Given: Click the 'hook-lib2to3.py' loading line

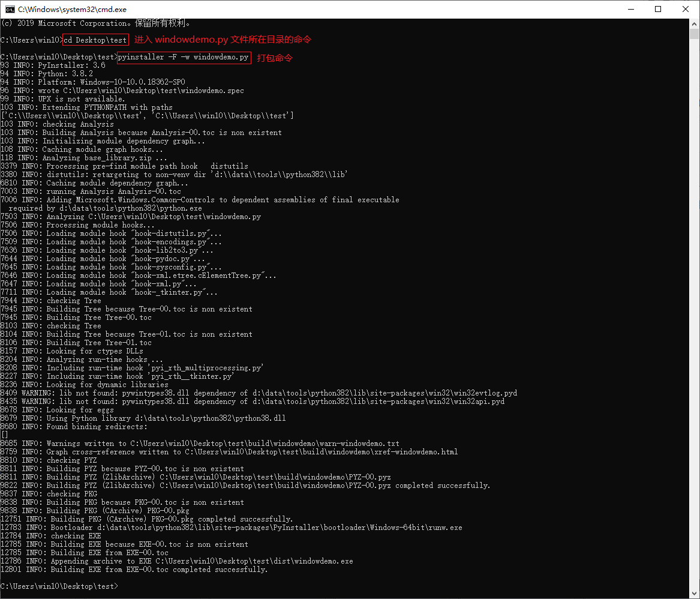Looking at the screenshot, I should tap(107, 251).
